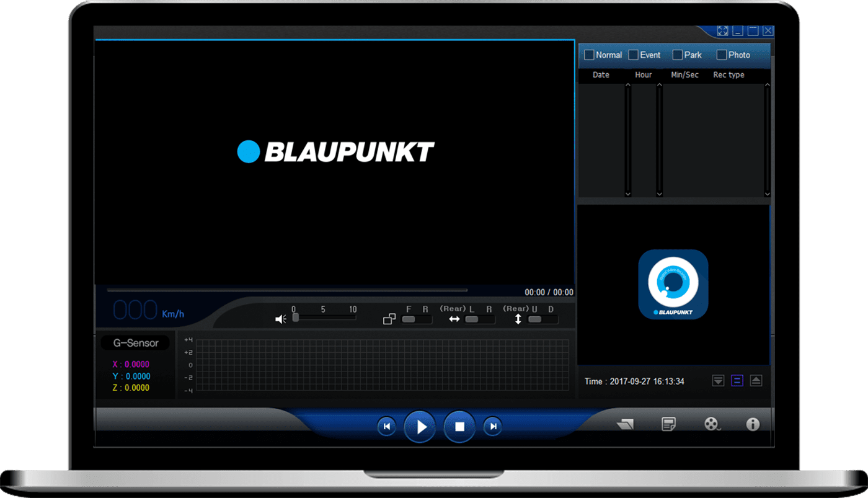Open the info icon

753,424
